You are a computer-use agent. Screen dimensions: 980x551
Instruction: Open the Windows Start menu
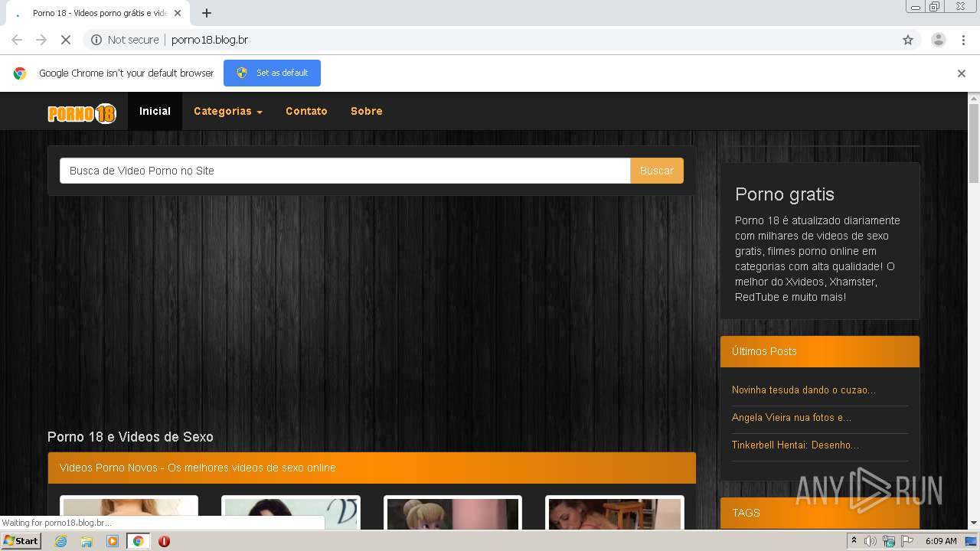(21, 541)
